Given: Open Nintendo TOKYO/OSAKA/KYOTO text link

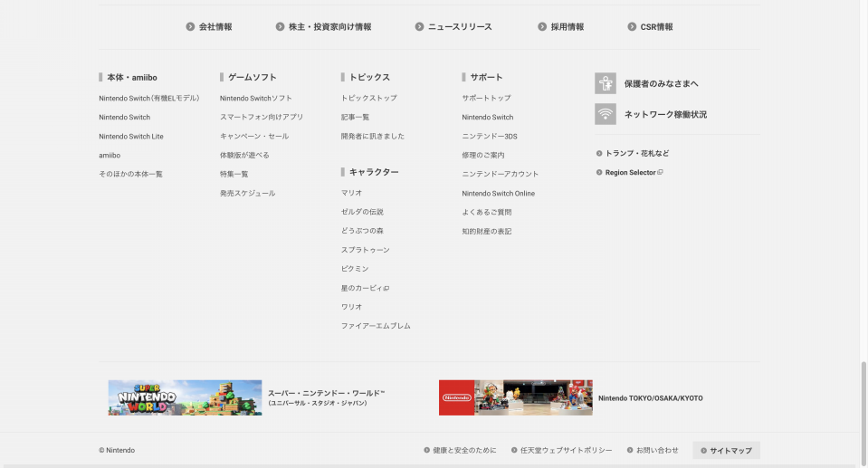Looking at the screenshot, I should pyautogui.click(x=651, y=398).
